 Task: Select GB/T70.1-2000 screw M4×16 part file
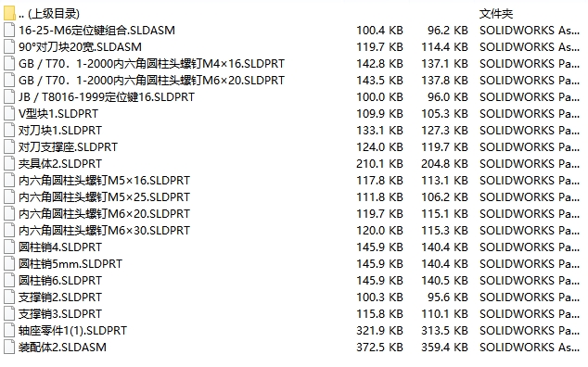(151, 64)
